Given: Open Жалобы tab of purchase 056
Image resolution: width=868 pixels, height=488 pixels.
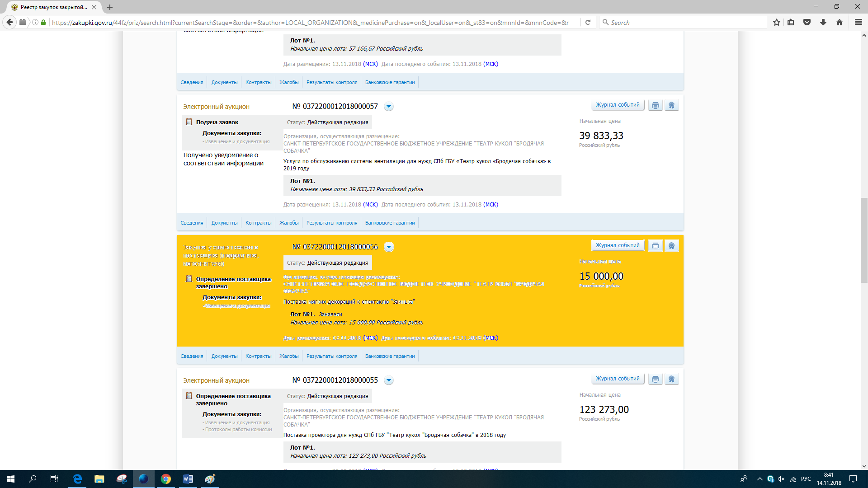Looking at the screenshot, I should click(x=289, y=356).
